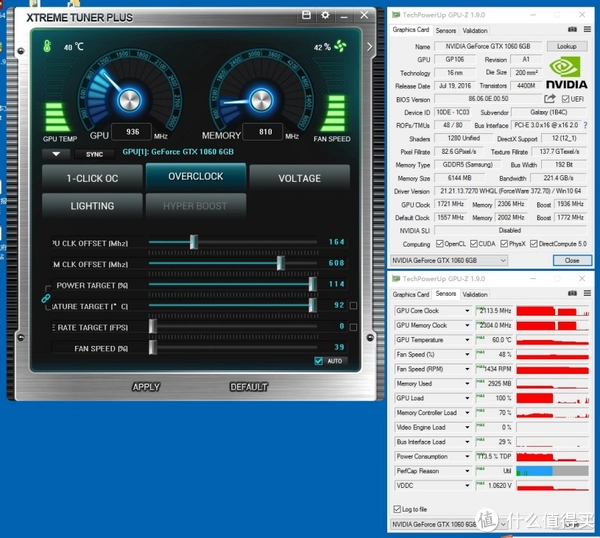
Task: Click GPU clock value field showing 936
Action: tap(132, 132)
